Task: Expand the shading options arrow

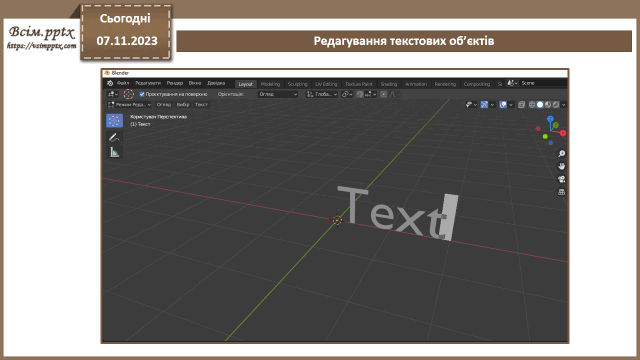Action: pos(564,105)
